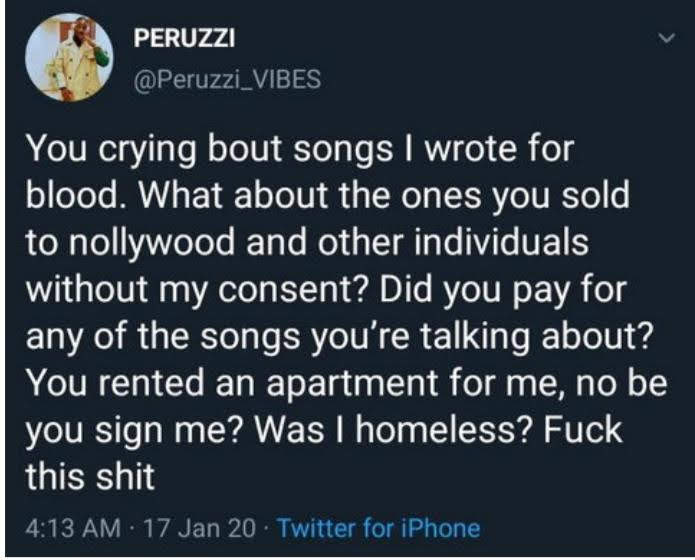695x560 pixels.
Task: Click the phrase "this shit" ending the tweet
Action: pyautogui.click(x=90, y=476)
